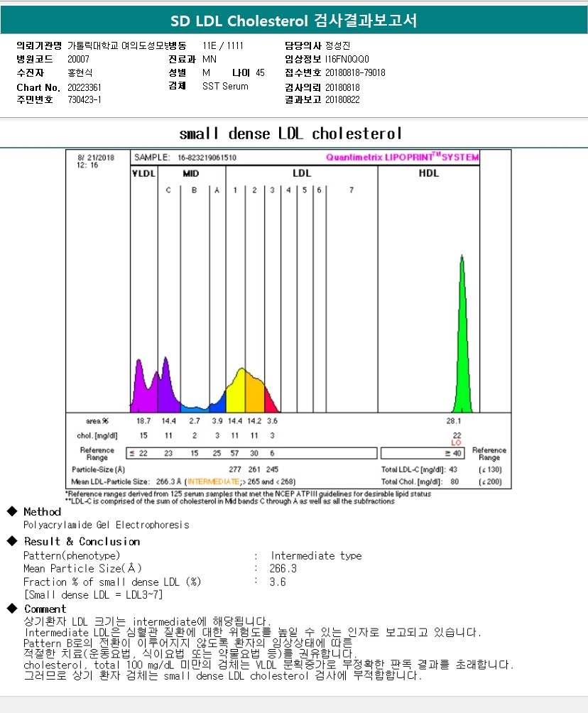This screenshot has width=588, height=713.
Task: Click the orange INTERMEDIATE particle size label
Action: [214, 481]
